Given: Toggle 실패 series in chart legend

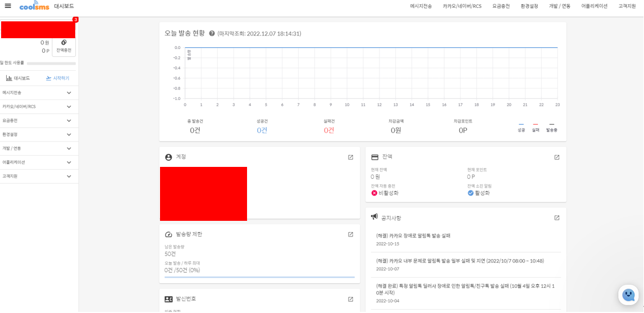Looking at the screenshot, I should tap(535, 127).
